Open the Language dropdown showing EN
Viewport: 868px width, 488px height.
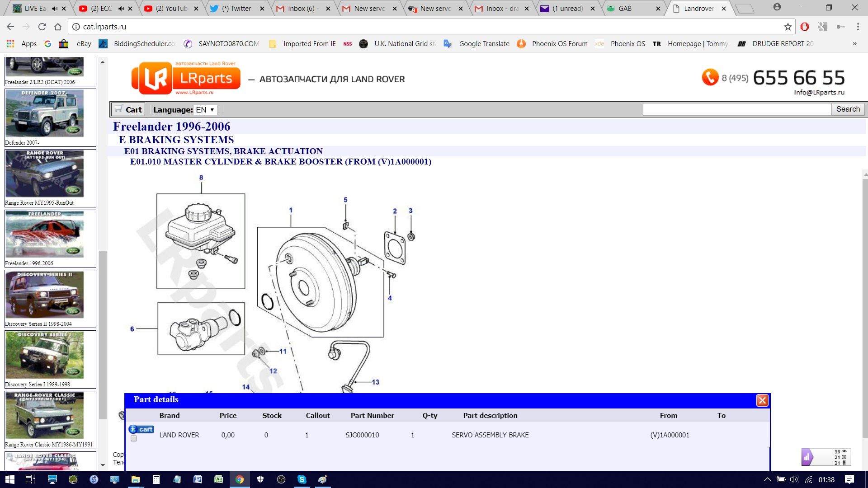(205, 110)
